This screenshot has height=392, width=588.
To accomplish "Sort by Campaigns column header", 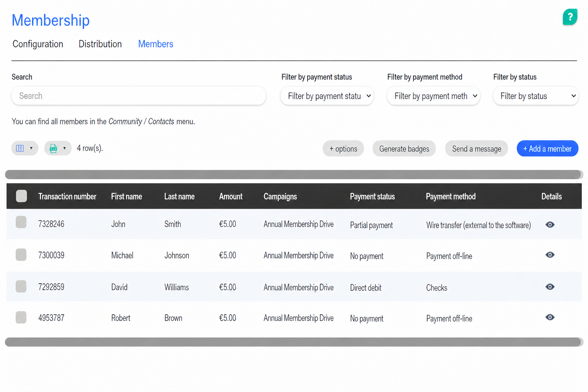I will pyautogui.click(x=280, y=196).
